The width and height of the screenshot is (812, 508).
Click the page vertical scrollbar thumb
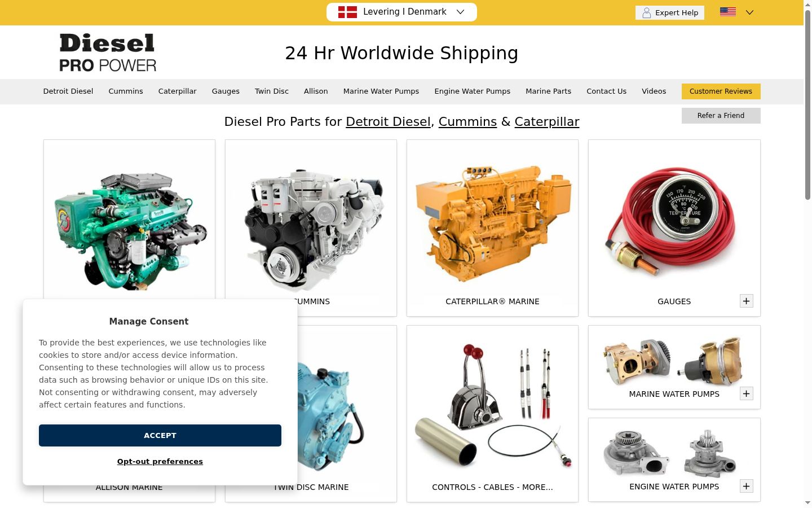point(807,104)
